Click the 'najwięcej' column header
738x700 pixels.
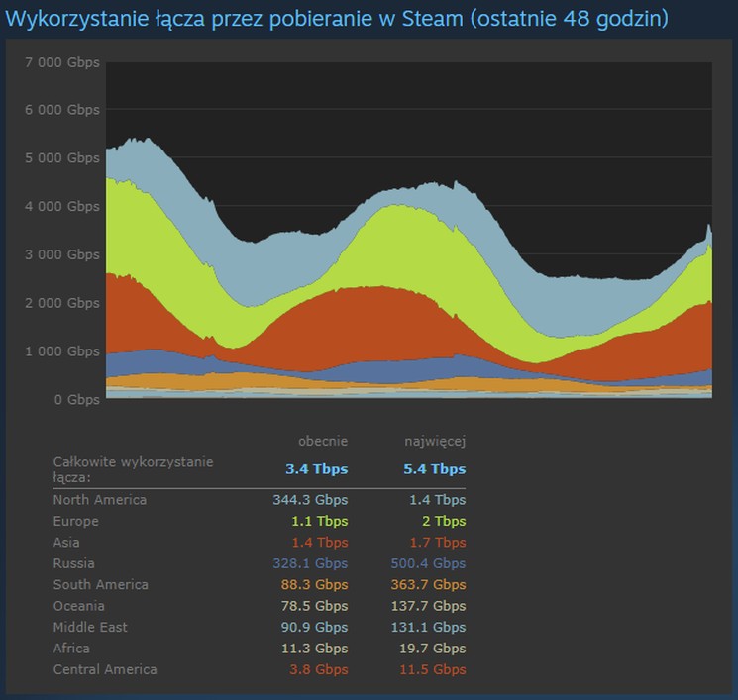point(435,441)
